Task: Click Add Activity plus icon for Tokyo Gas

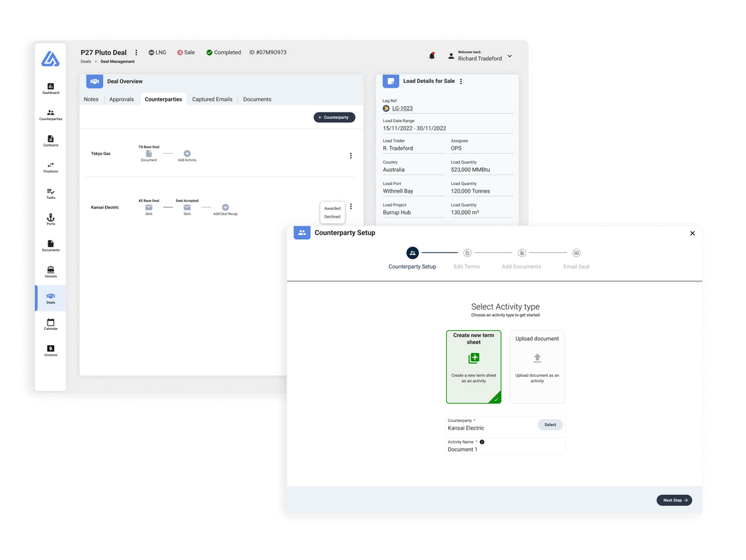Action: pyautogui.click(x=187, y=154)
